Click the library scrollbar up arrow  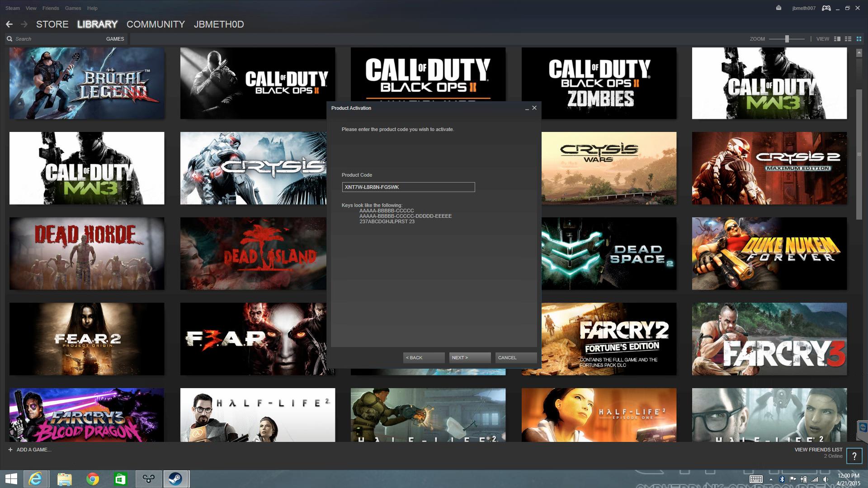[859, 53]
